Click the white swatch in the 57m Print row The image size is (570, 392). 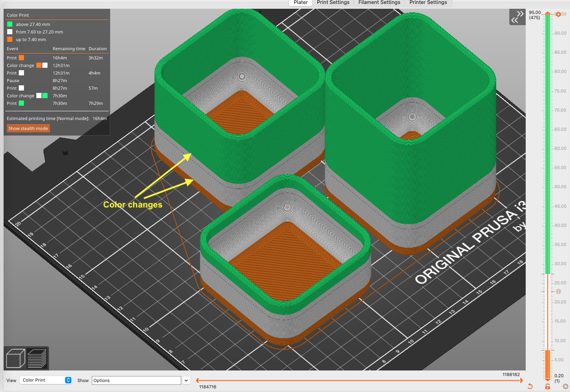click(x=22, y=88)
